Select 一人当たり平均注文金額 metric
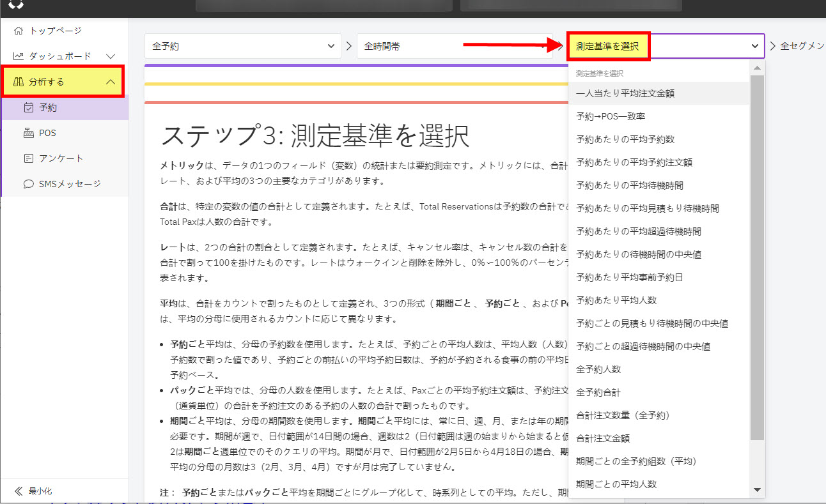Screen dimensions: 826x504 pos(658,93)
